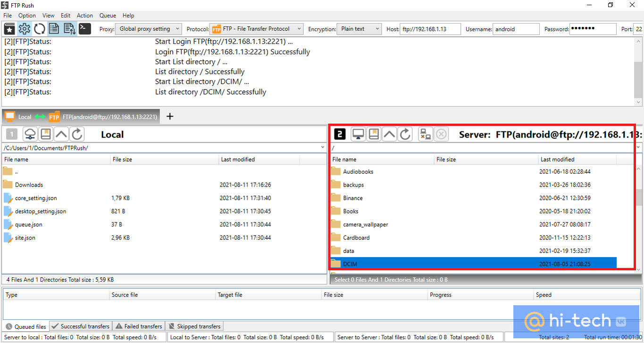Screen dimensions: 644x343
Task: Toggle the log document icon in the toolbar
Action: [x=54, y=29]
